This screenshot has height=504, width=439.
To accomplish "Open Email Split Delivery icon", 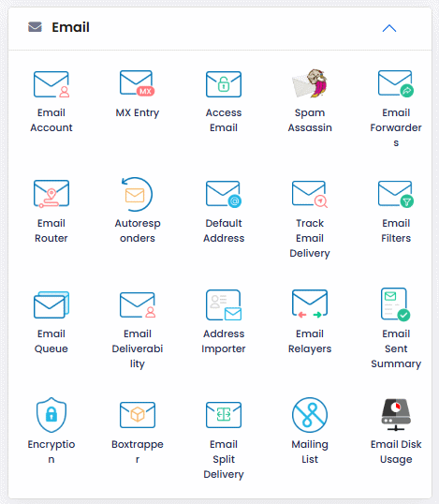I will click(224, 415).
